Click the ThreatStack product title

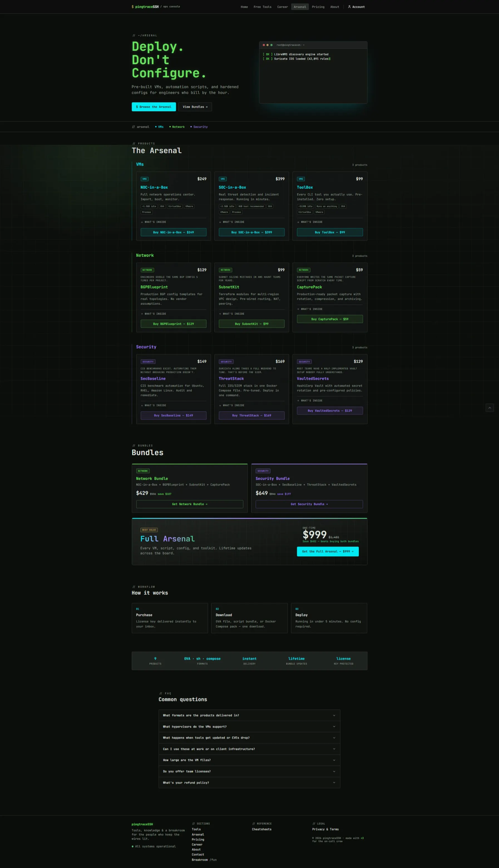click(x=231, y=379)
